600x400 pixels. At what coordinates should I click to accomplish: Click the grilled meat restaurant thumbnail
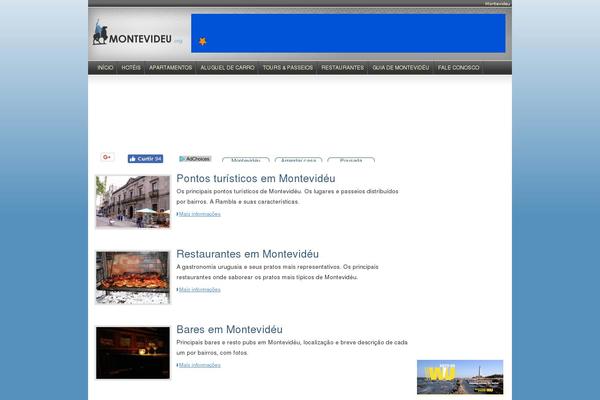click(x=133, y=277)
